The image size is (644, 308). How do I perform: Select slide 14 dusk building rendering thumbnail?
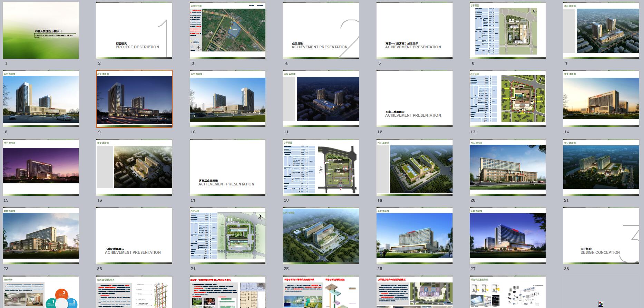point(601,99)
